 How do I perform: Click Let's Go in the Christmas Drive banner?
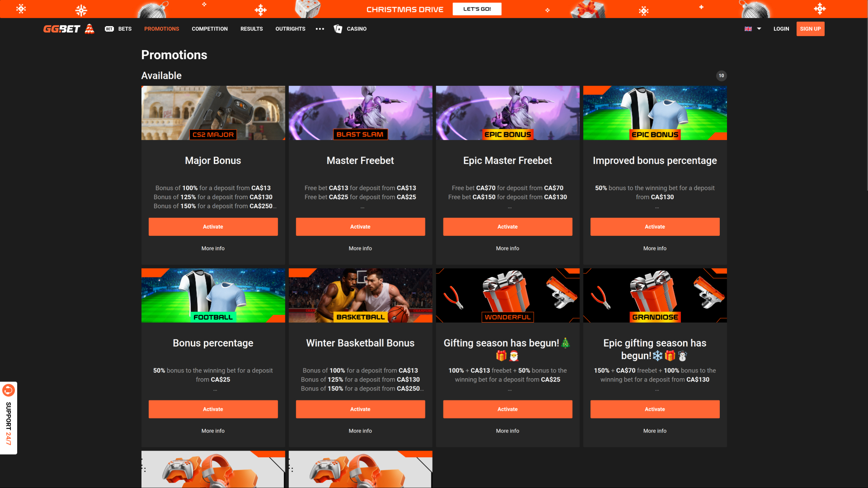pyautogui.click(x=476, y=9)
